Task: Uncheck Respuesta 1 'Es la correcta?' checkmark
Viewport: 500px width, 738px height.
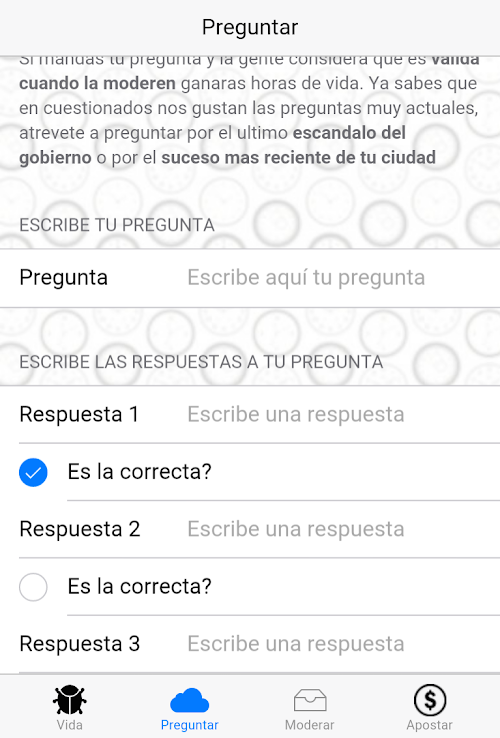Action: tap(33, 472)
